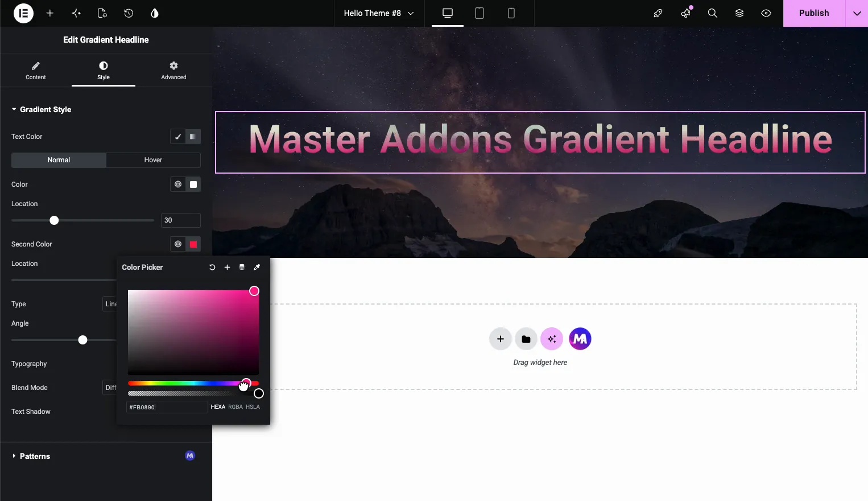Image resolution: width=868 pixels, height=501 pixels.
Task: Open the structure layers icon
Action: [739, 13]
